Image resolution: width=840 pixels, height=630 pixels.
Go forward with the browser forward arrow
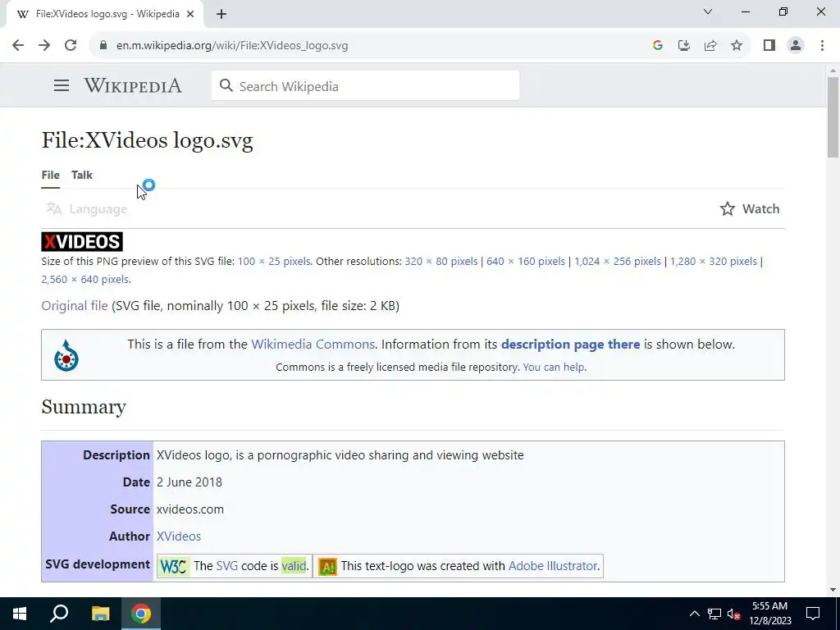(x=44, y=46)
